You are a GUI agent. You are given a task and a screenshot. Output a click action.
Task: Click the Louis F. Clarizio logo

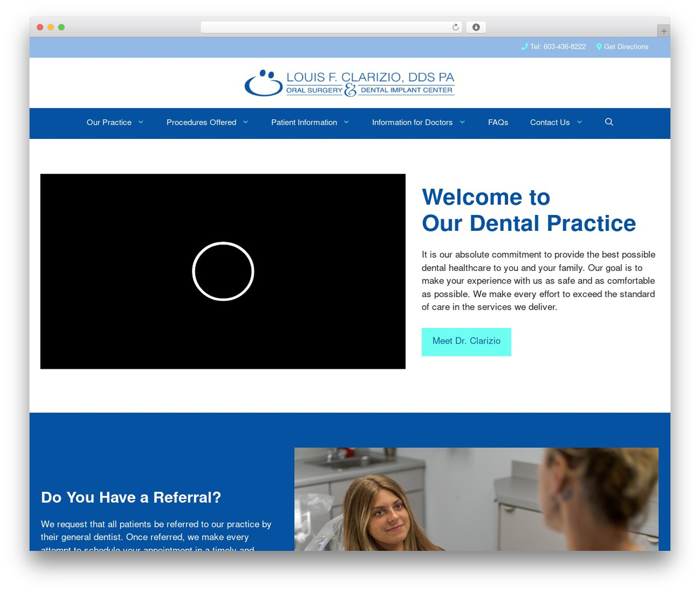point(349,83)
